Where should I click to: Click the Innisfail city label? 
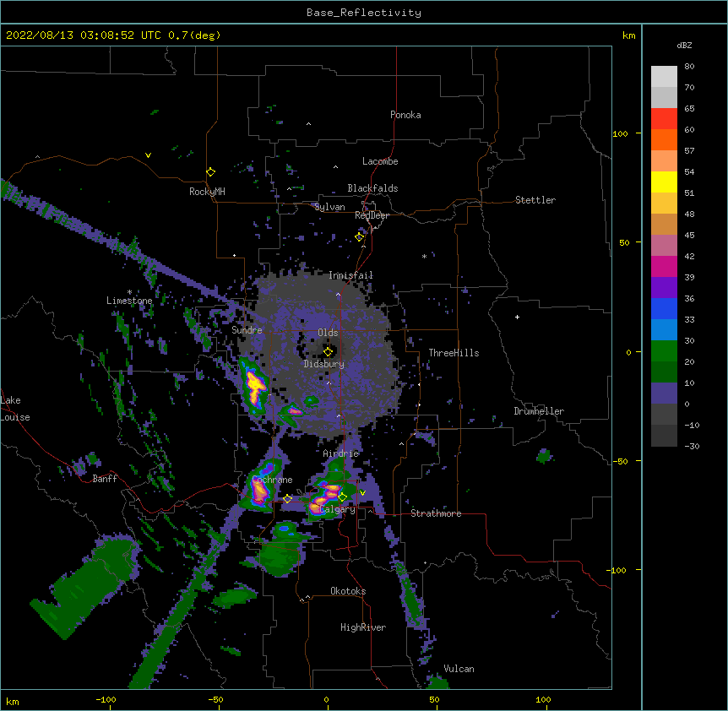[x=350, y=275]
